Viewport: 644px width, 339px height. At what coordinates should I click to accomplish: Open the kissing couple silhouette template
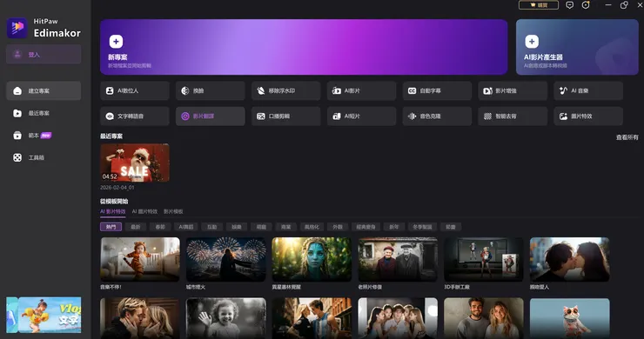(x=570, y=259)
